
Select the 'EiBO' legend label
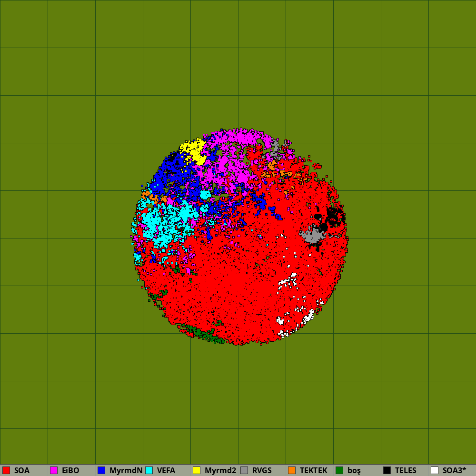click(70, 471)
